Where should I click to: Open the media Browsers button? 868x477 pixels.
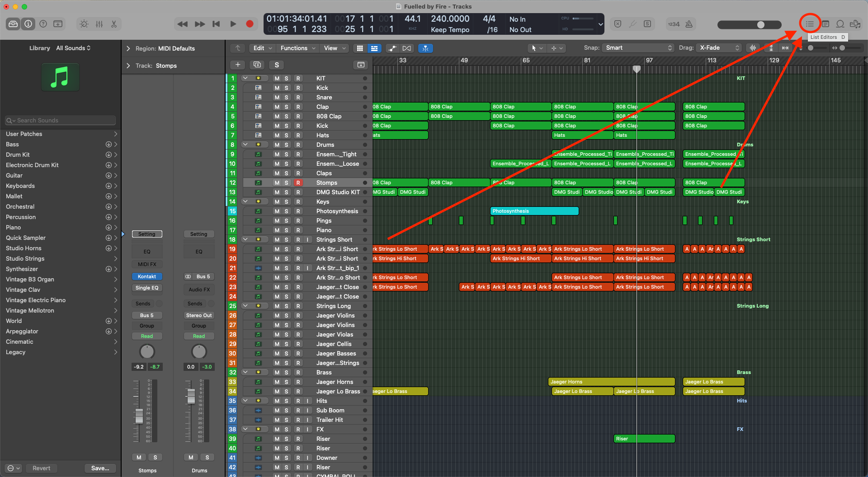coord(855,23)
